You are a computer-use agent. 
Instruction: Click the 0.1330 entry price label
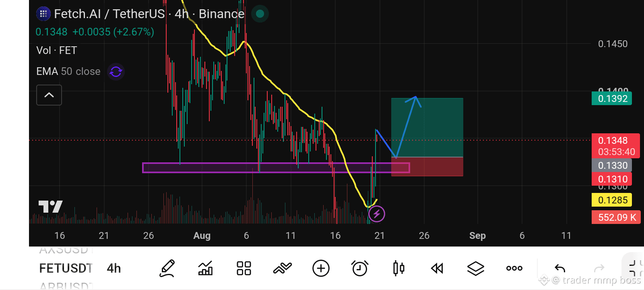pos(612,165)
